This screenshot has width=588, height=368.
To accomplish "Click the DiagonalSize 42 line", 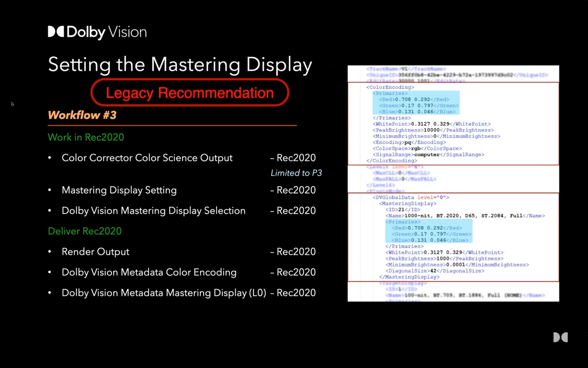I will point(434,271).
